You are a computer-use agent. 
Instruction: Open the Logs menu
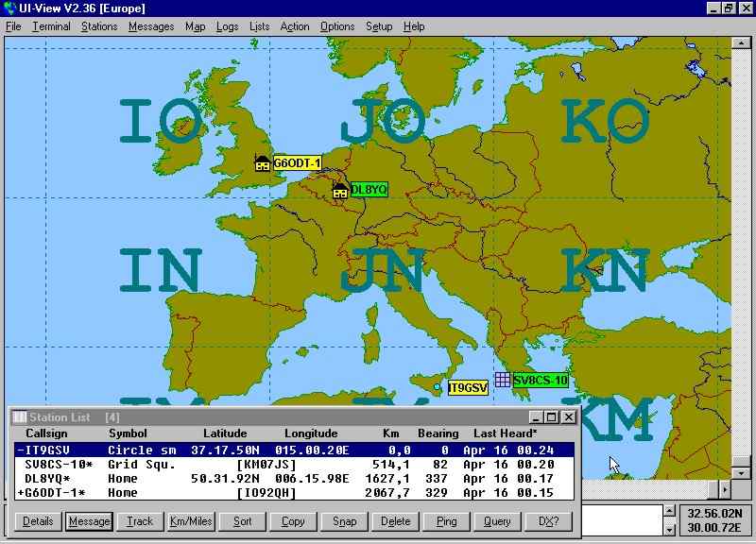[x=227, y=26]
